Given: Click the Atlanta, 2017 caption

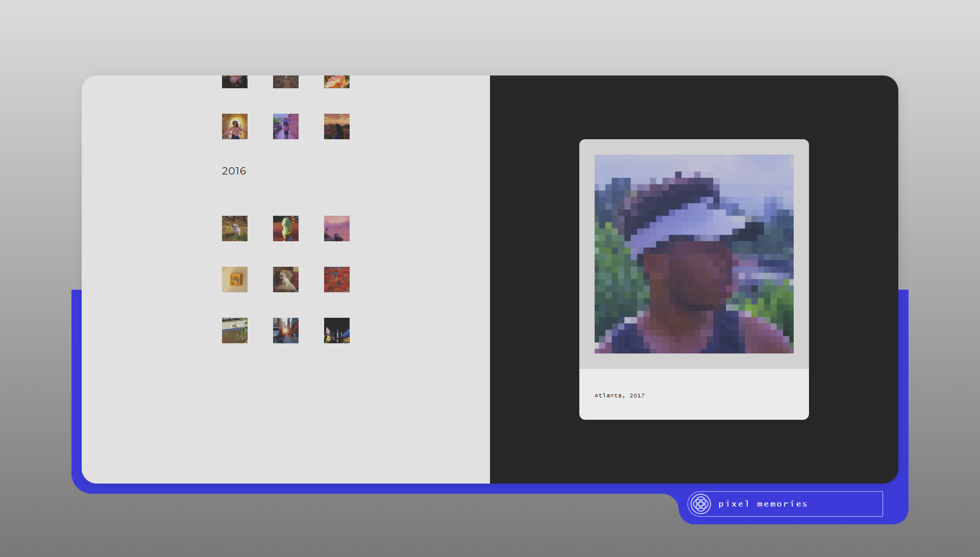Looking at the screenshot, I should pos(619,395).
